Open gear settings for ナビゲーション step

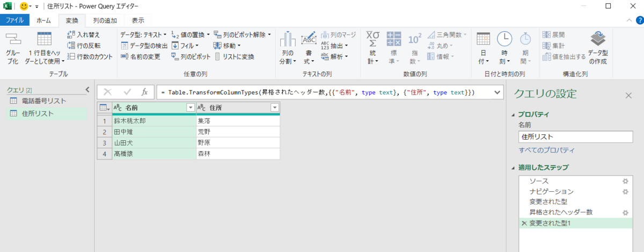pos(625,191)
